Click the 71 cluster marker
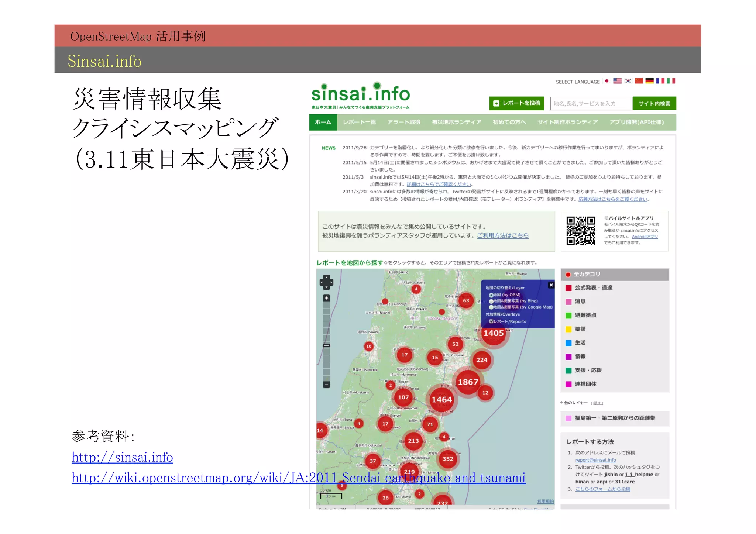Screen dimensions: 756x534 430,424
